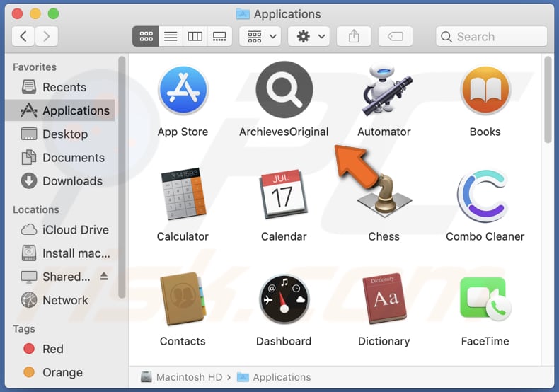
Task: Click the ArchievesOriginal name label
Action: tap(284, 132)
